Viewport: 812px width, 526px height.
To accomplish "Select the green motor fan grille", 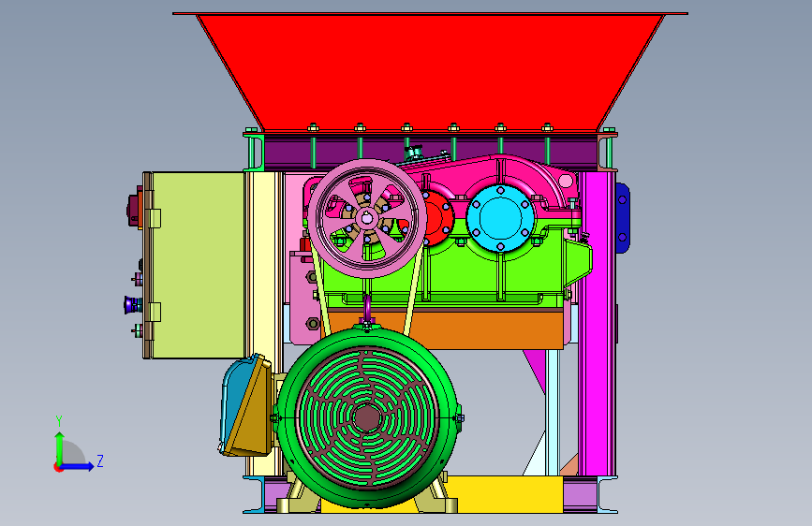I will coord(368,418).
